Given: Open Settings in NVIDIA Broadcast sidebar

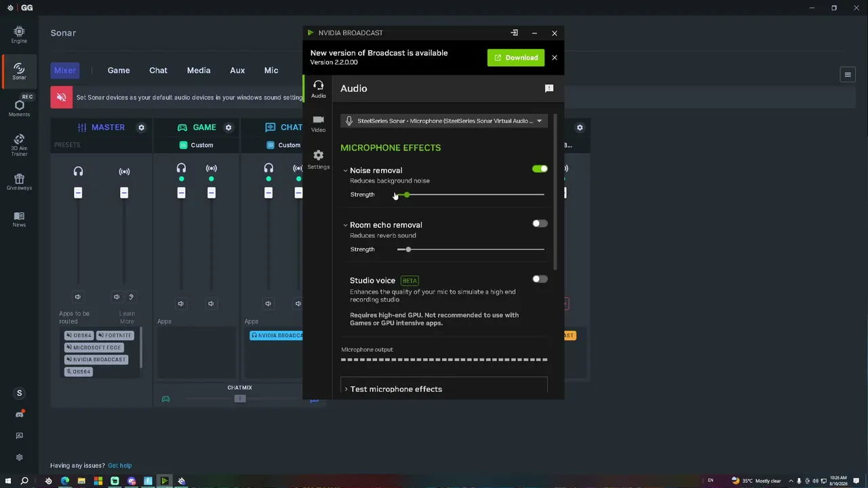Looking at the screenshot, I should [x=318, y=159].
